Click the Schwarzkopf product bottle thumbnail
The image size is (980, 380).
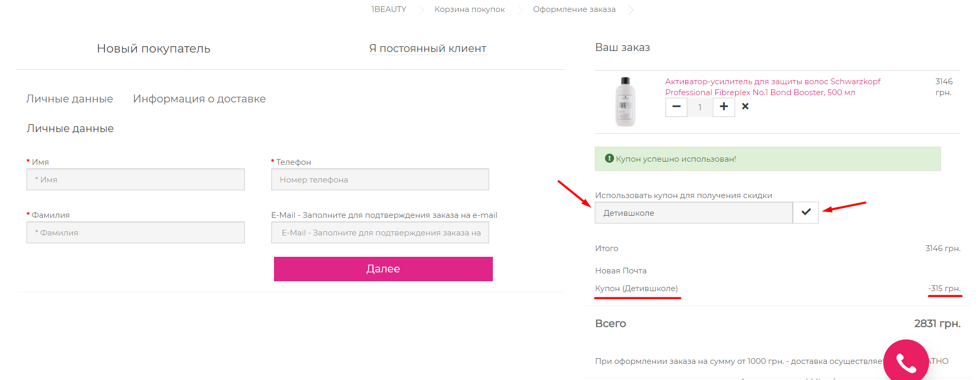click(625, 101)
